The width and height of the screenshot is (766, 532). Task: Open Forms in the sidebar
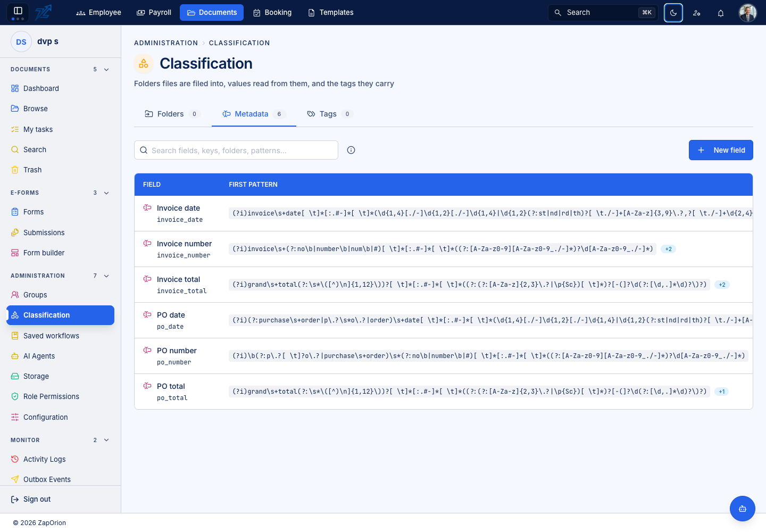[60, 212]
